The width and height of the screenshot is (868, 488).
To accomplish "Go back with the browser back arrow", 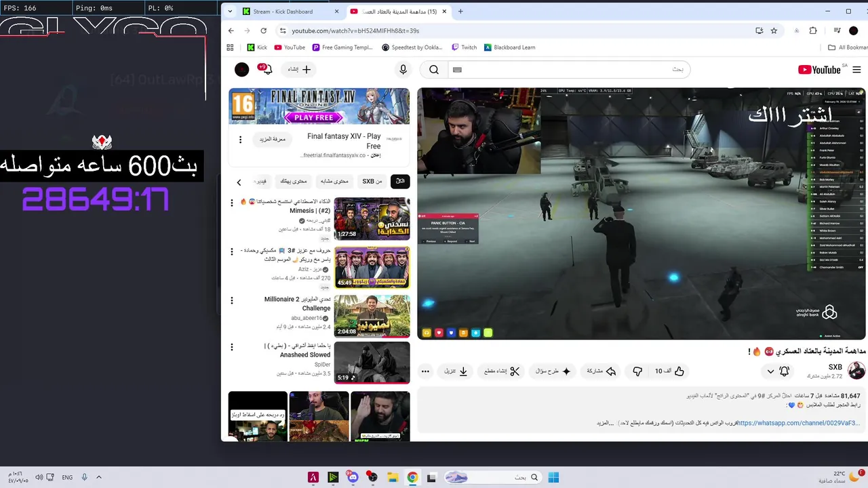I will 231,30.
